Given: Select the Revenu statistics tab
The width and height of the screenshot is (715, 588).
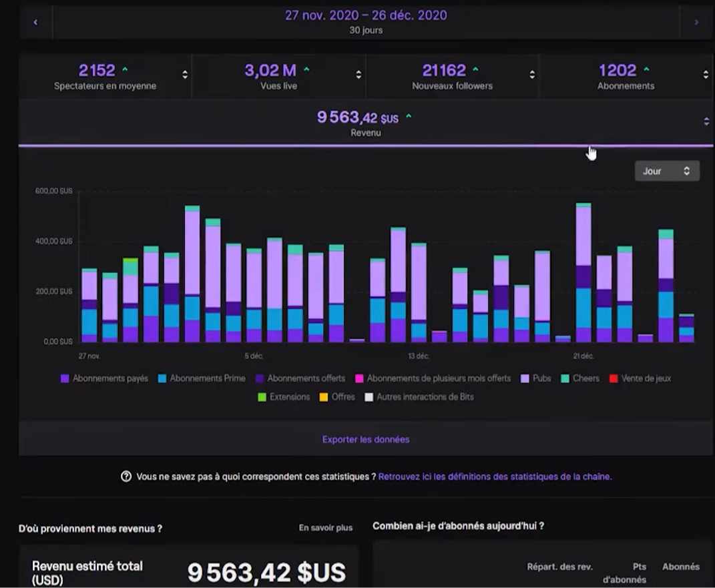Looking at the screenshot, I should click(365, 123).
